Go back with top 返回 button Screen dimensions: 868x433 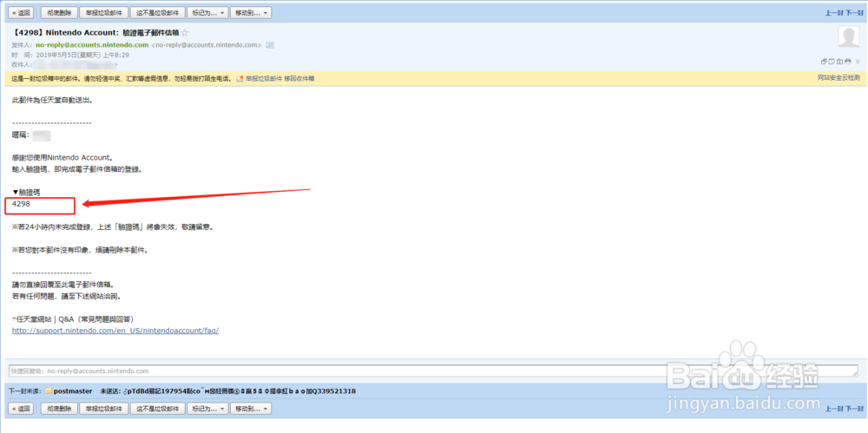21,12
